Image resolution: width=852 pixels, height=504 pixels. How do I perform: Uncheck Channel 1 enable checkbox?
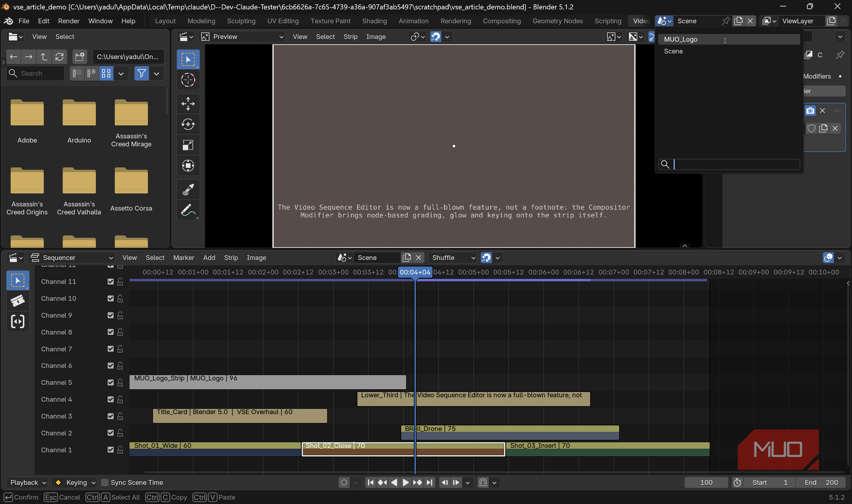tap(111, 450)
